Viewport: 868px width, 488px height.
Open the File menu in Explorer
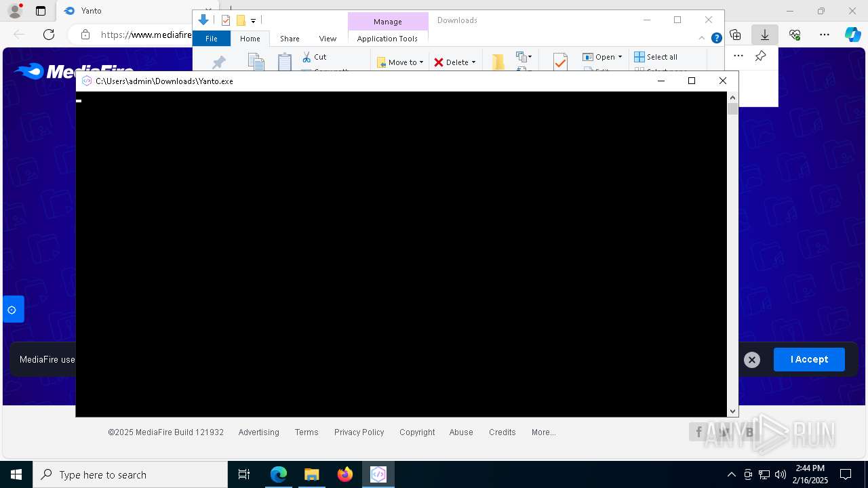click(212, 39)
